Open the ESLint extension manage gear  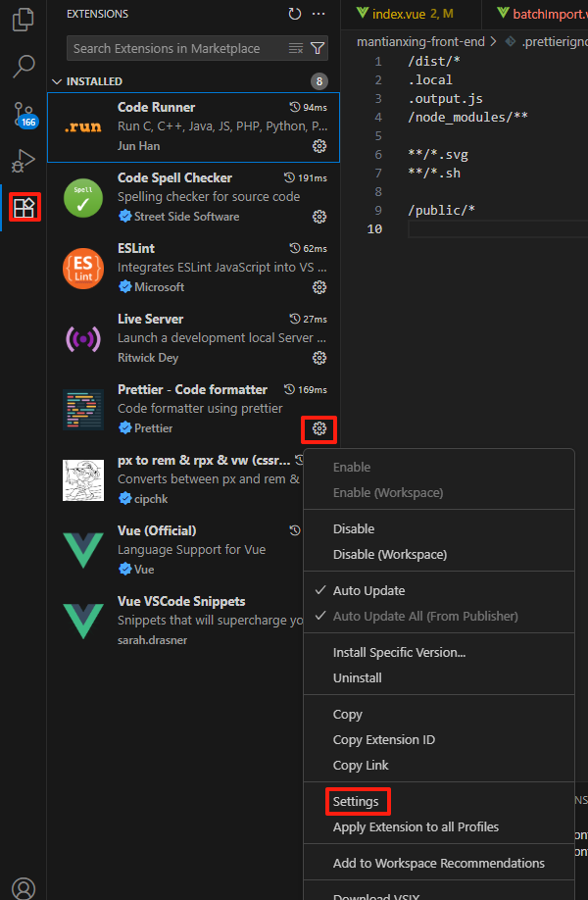318,287
